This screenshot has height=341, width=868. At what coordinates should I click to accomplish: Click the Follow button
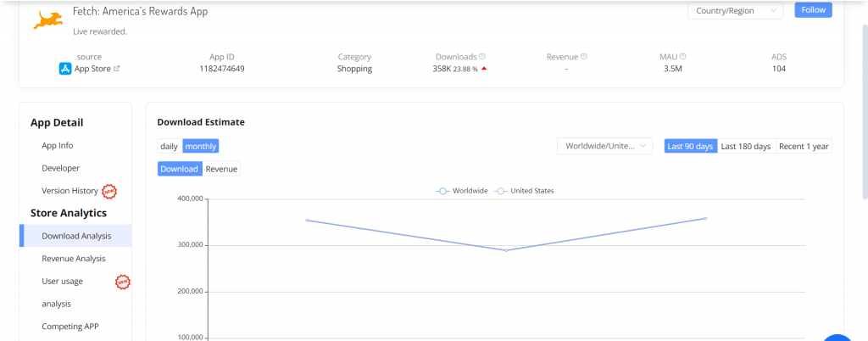point(813,10)
